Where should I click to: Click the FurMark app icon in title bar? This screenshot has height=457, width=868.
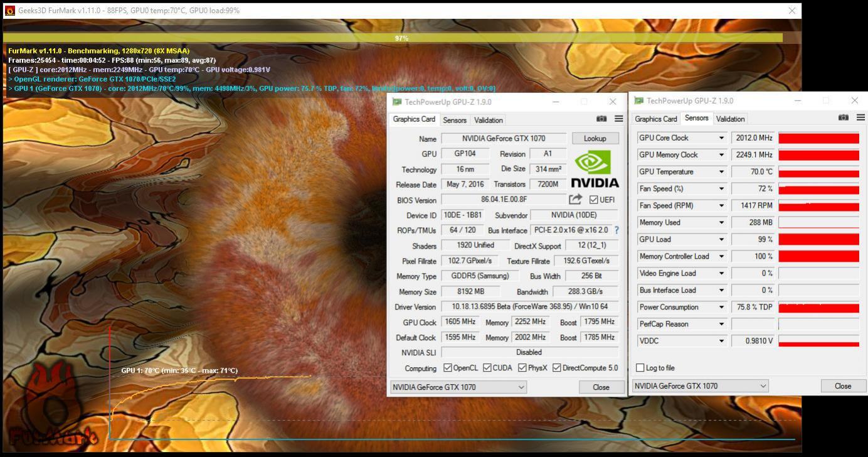click(10, 10)
